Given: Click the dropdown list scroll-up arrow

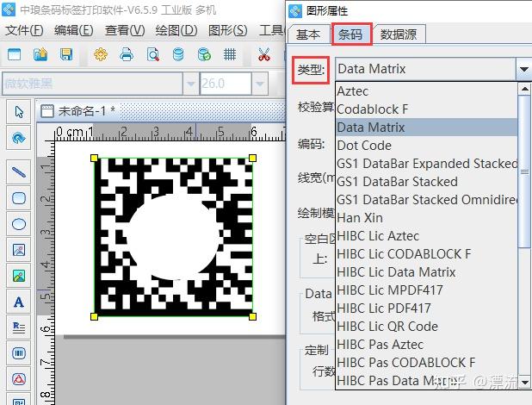Looking at the screenshot, I should tap(524, 89).
